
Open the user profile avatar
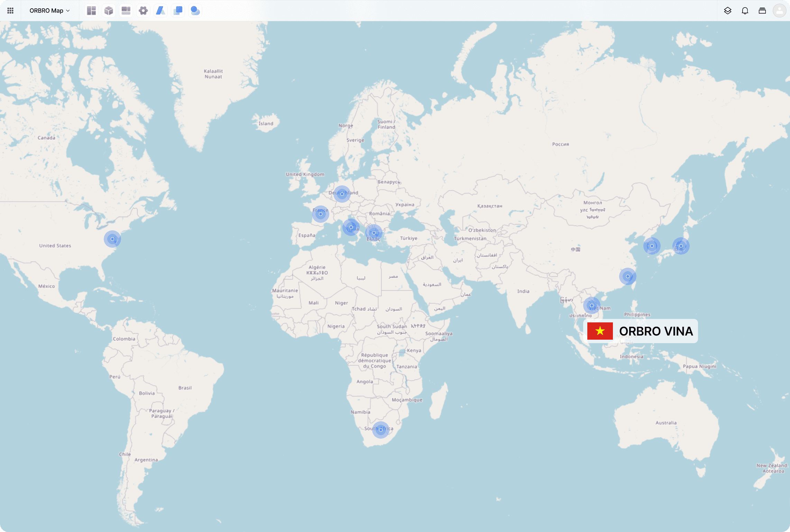780,11
